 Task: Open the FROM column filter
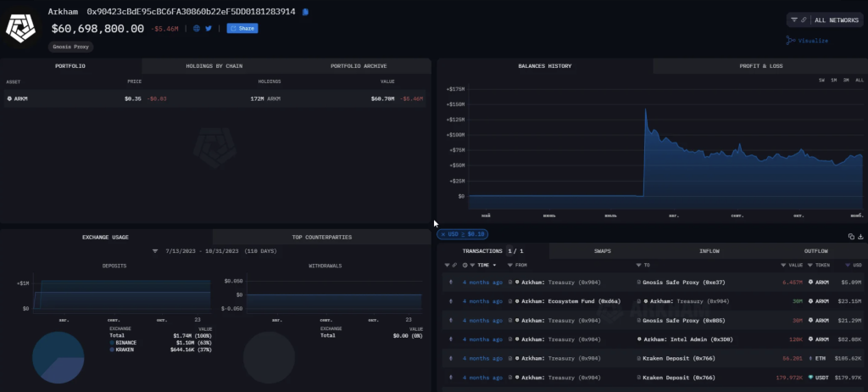[x=510, y=266]
